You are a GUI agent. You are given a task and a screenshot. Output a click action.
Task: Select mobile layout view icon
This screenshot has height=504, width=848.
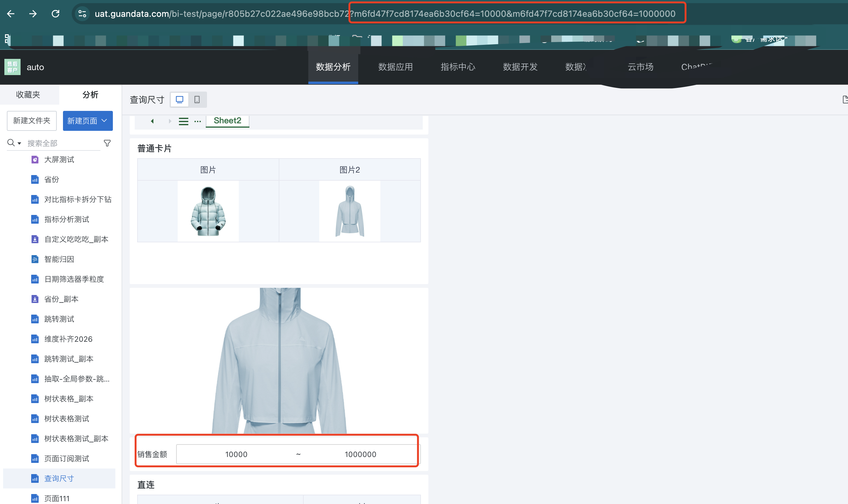point(197,99)
